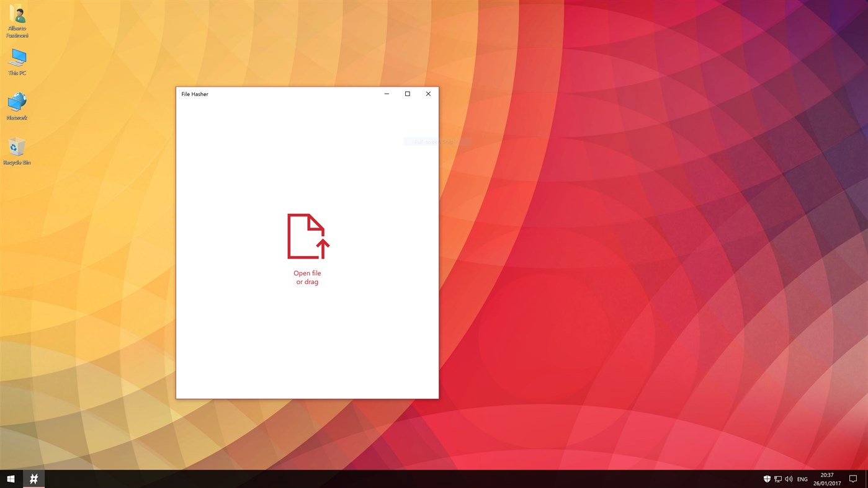The width and height of the screenshot is (868, 488).
Task: Open the Network shortcut on the desktop
Action: (17, 104)
